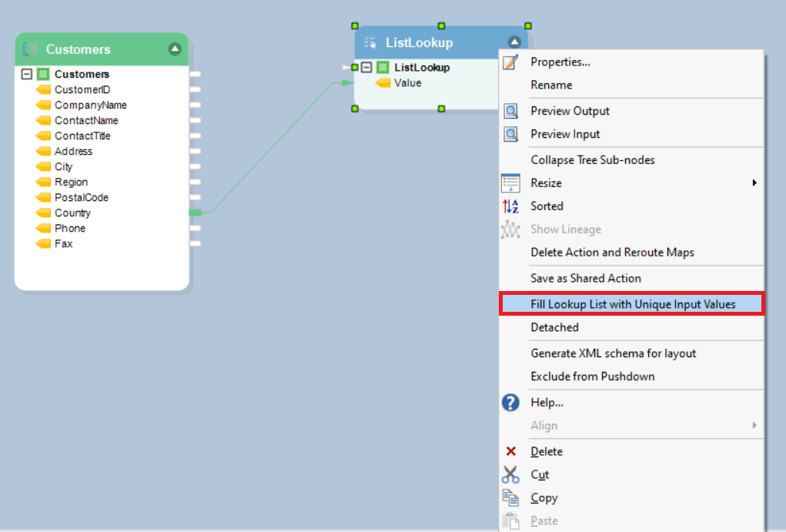Collapse the Customers tree root node

click(x=27, y=74)
